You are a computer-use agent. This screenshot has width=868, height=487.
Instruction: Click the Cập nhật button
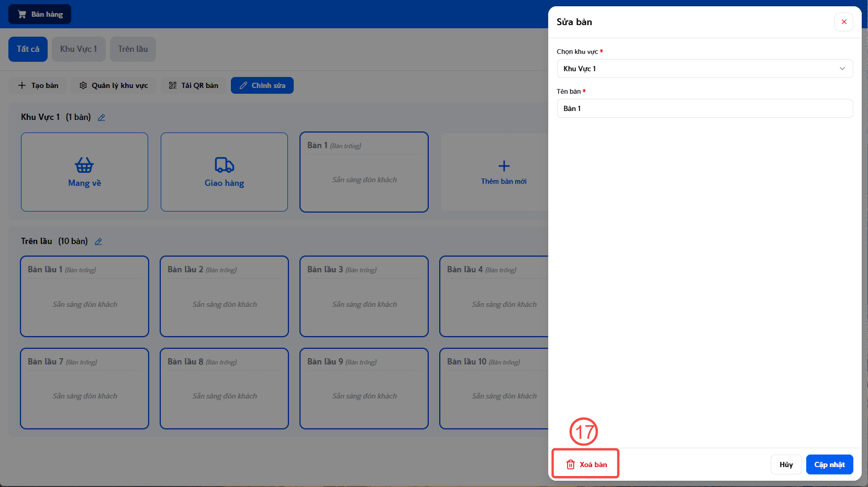tap(829, 464)
